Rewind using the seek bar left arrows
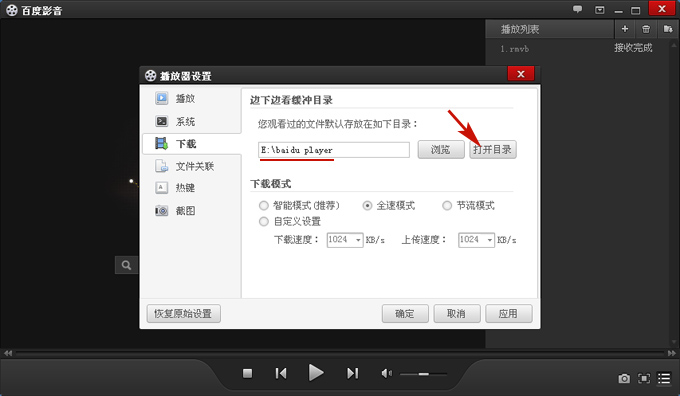 8,353
